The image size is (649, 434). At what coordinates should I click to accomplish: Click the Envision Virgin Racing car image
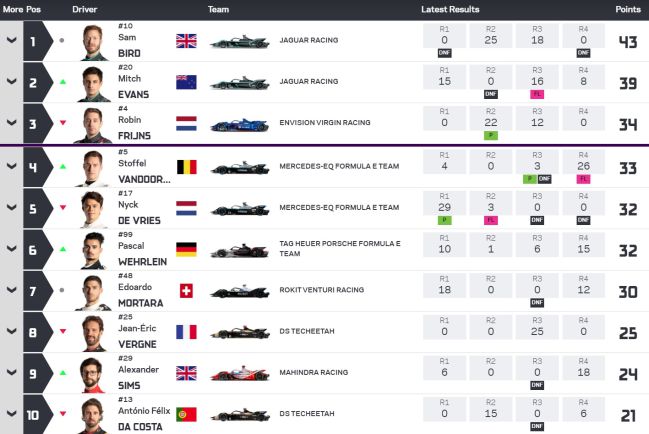(x=240, y=125)
